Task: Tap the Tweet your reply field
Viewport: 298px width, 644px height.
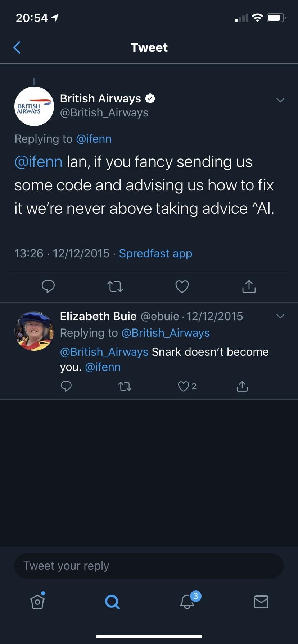Action: pos(149,566)
